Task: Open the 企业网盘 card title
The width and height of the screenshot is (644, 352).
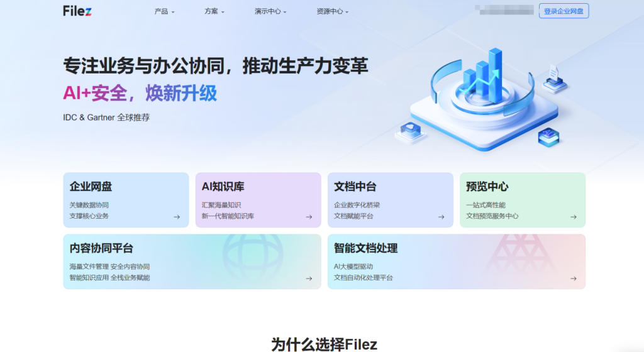Action: pos(91,187)
